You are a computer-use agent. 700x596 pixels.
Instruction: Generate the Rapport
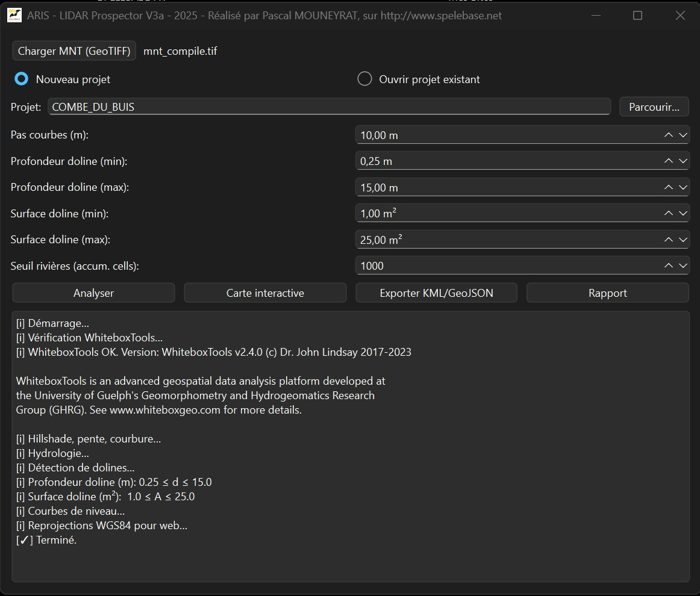pos(607,293)
